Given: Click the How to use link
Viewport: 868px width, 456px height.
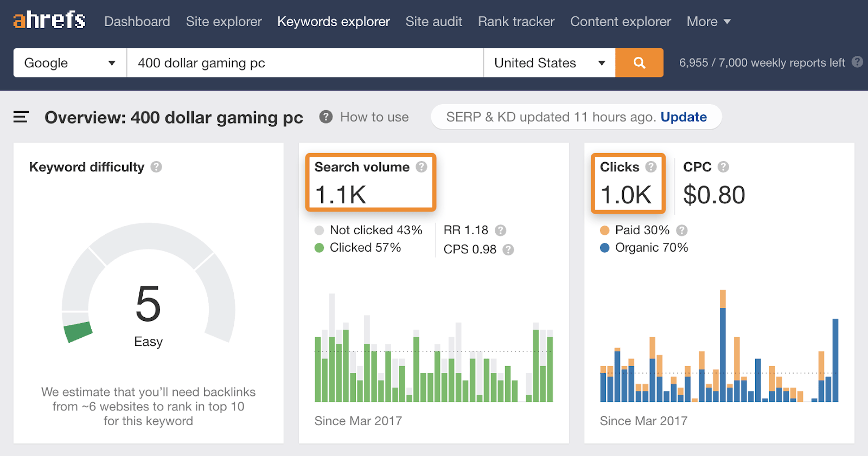Looking at the screenshot, I should [x=374, y=117].
